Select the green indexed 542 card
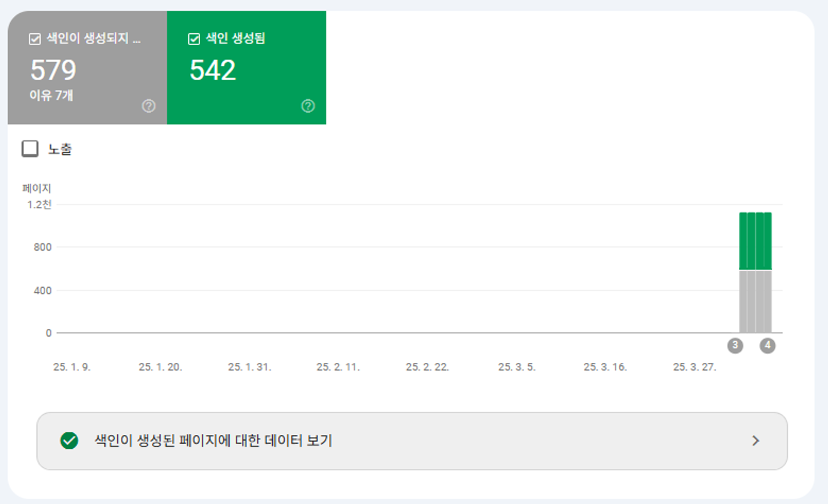828x504 pixels. [247, 68]
